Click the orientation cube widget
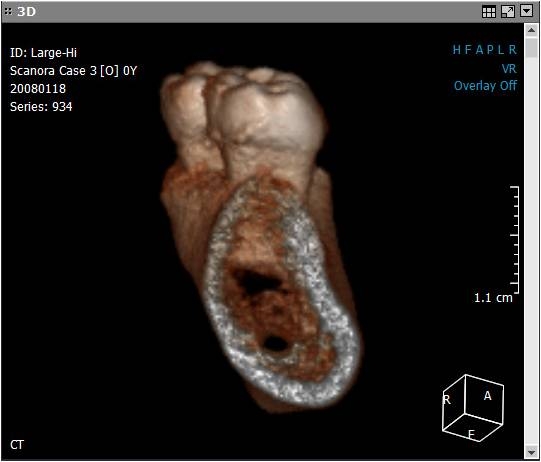This screenshot has height=462, width=541. 473,408
